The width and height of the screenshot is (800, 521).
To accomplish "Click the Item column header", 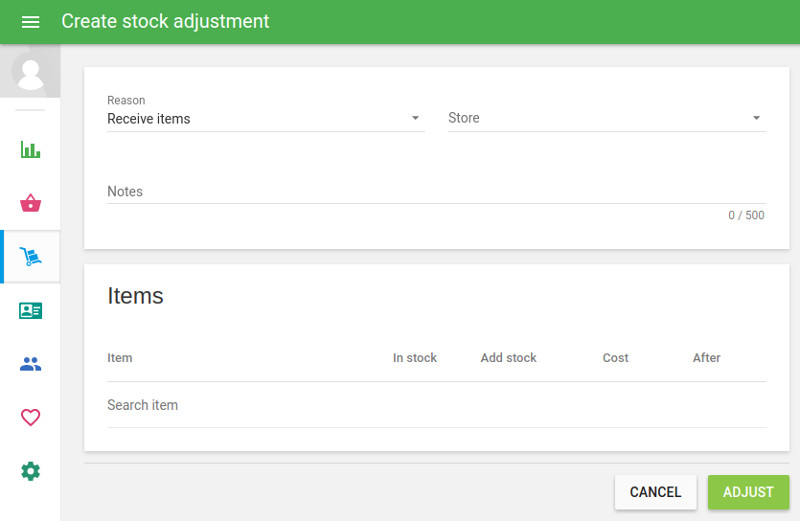I will coord(120,358).
